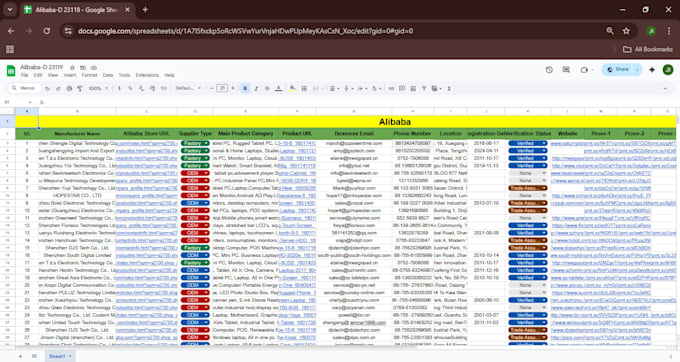The image size is (680, 362).
Task: Click the Insert chart icon
Action: coord(413,88)
